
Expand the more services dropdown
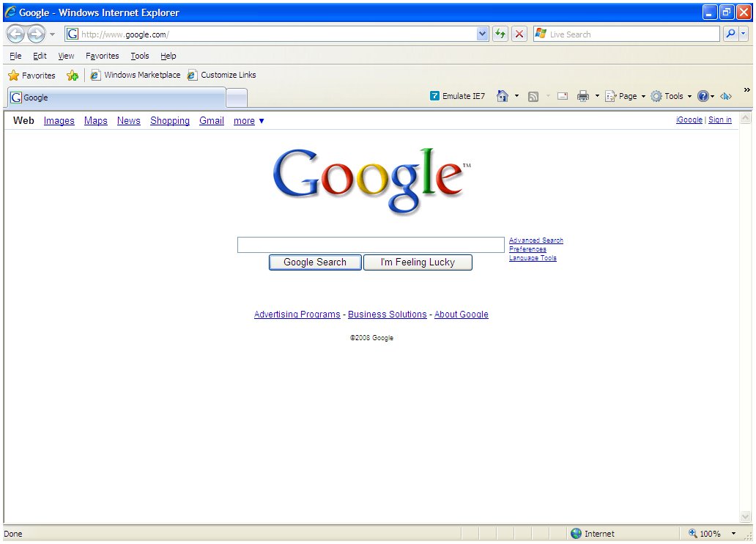pyautogui.click(x=249, y=121)
